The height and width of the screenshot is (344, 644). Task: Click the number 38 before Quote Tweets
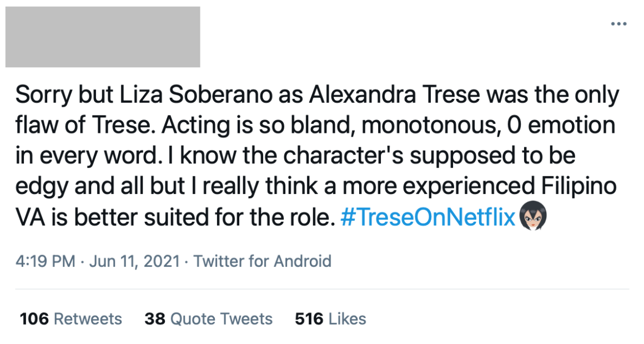[x=155, y=319]
